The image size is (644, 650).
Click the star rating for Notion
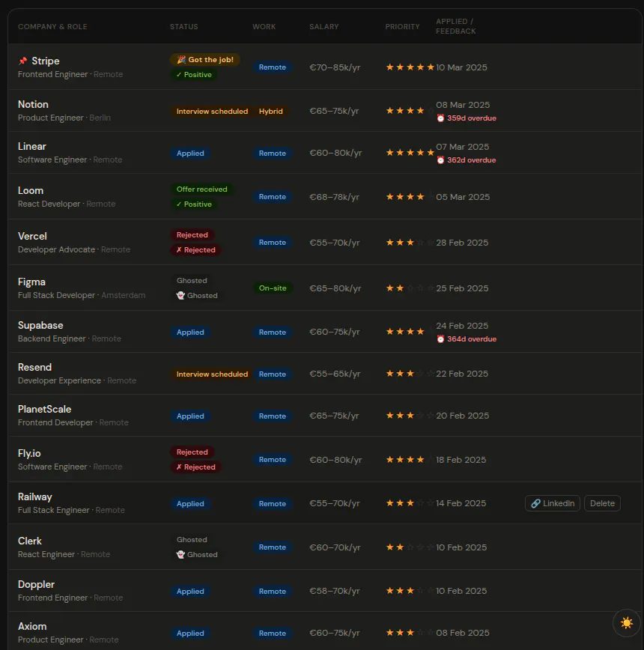click(x=410, y=111)
